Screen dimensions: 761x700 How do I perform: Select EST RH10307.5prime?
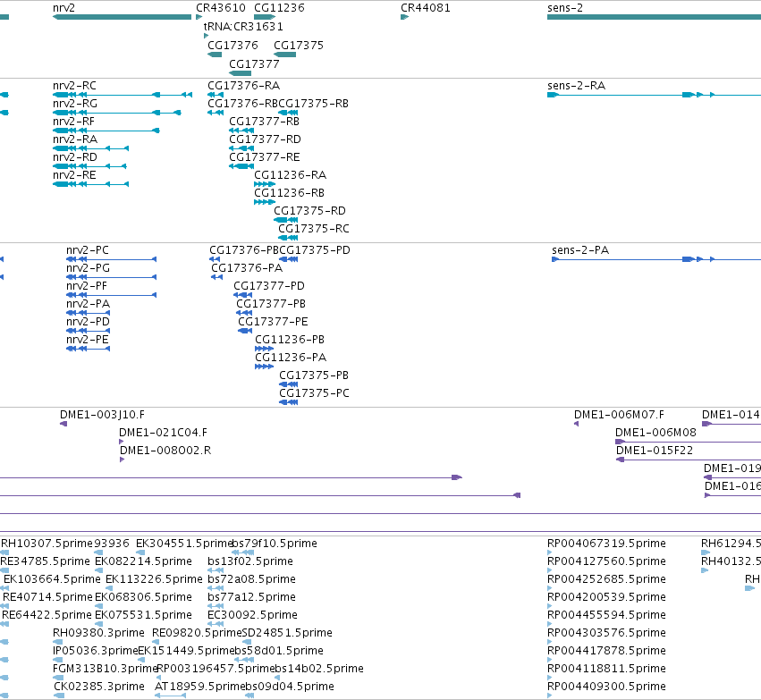coord(47,544)
